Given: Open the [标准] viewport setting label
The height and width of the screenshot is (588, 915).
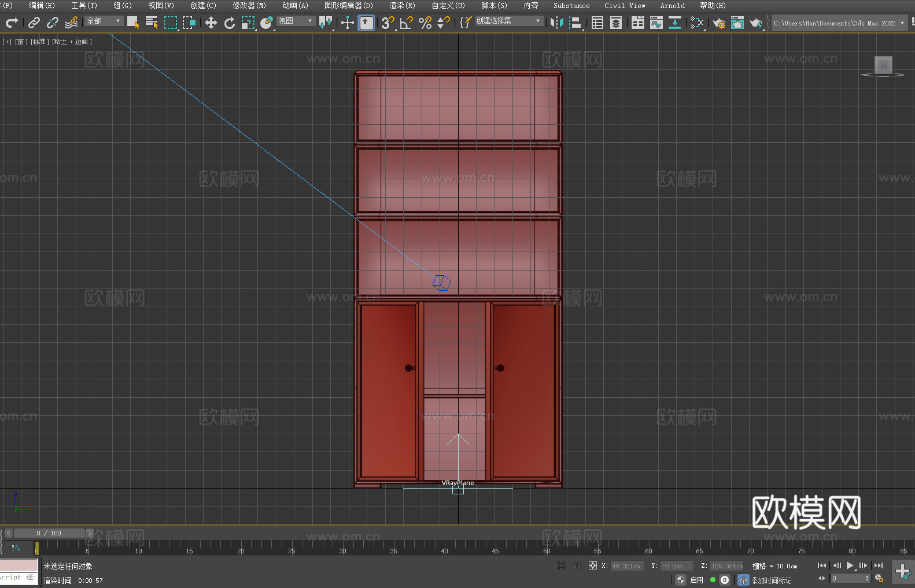Looking at the screenshot, I should [39, 42].
